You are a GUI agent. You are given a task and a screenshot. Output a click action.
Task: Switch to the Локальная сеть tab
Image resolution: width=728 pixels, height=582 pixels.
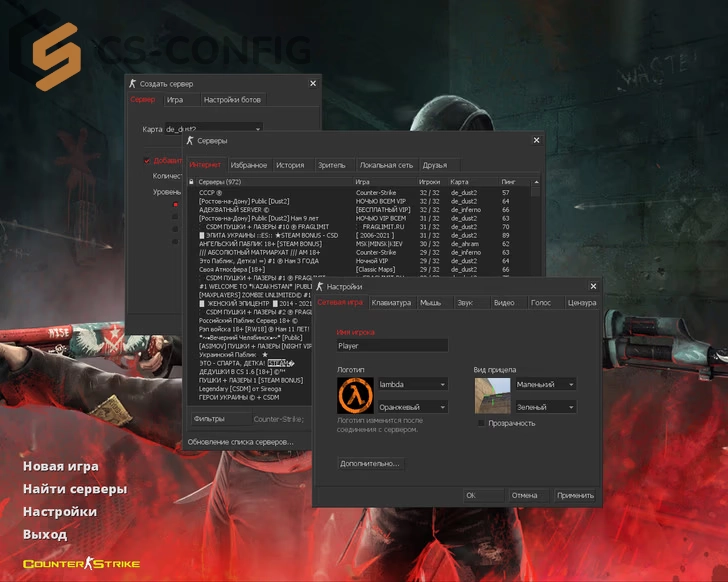point(386,165)
